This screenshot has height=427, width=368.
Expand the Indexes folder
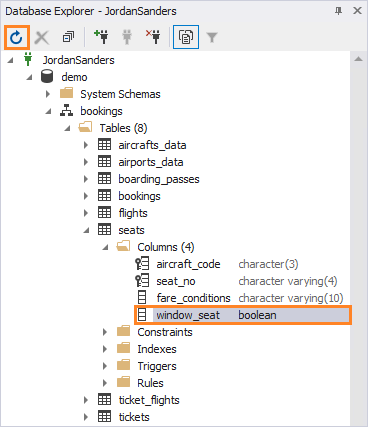pos(105,349)
